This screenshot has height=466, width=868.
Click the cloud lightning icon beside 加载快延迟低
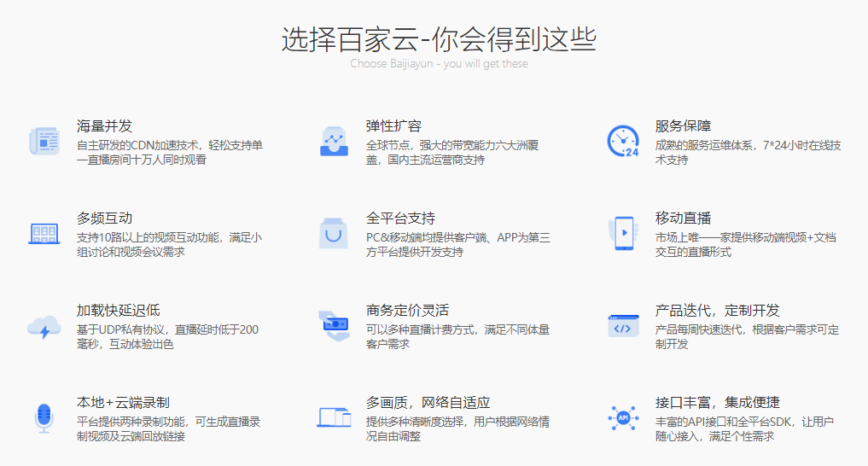point(44,327)
